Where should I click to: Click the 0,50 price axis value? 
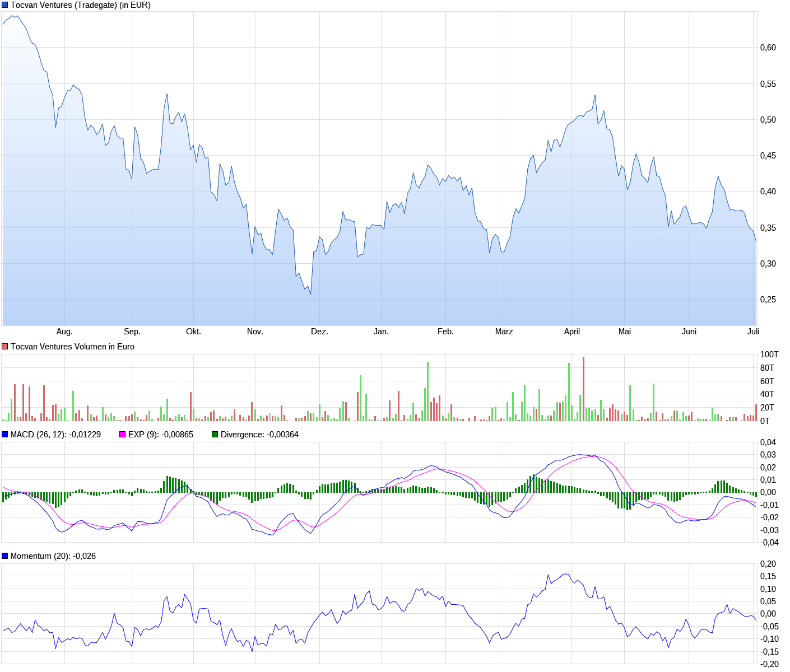(768, 120)
